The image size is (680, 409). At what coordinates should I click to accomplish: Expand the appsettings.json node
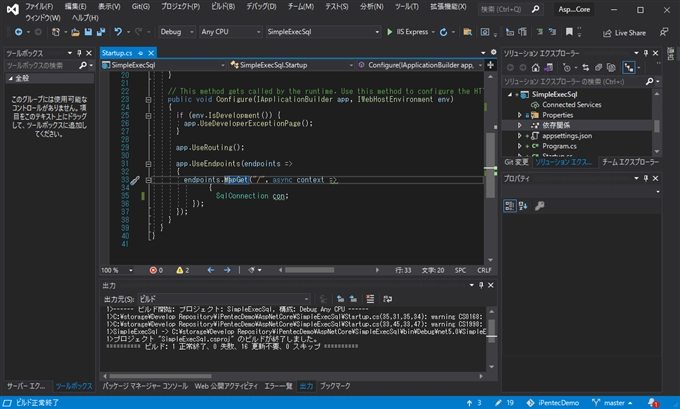(520, 136)
